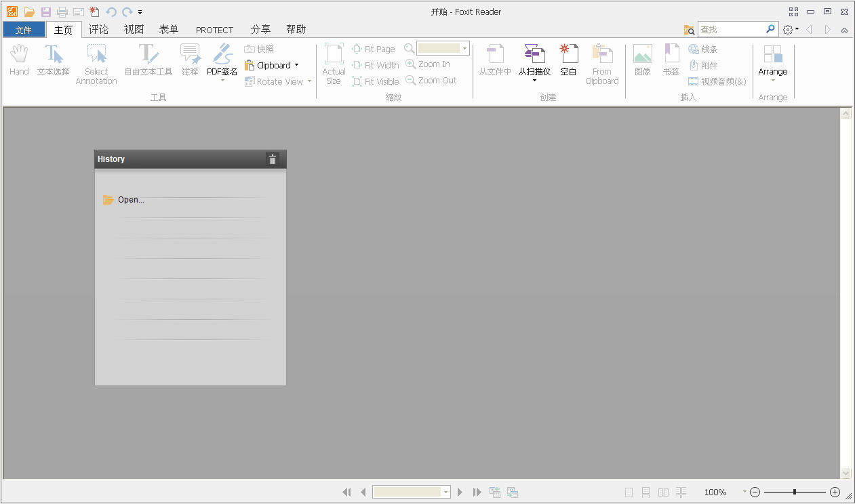This screenshot has width=855, height=504.
Task: Switch to the 视图 ribbon tab
Action: tap(133, 29)
